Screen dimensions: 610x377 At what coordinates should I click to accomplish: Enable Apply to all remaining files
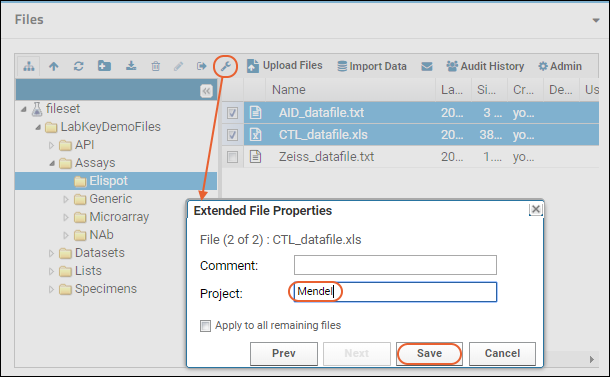205,326
